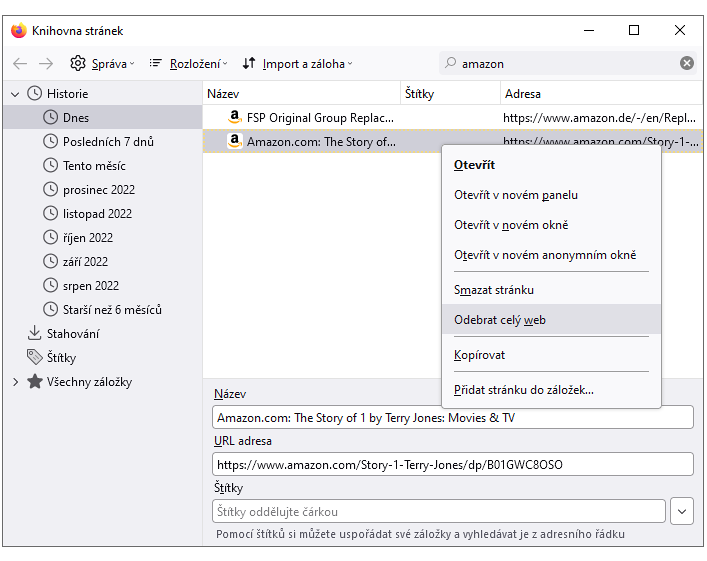The image size is (707, 561).
Task: Select srpen 2022 history folder
Action: (x=103, y=285)
